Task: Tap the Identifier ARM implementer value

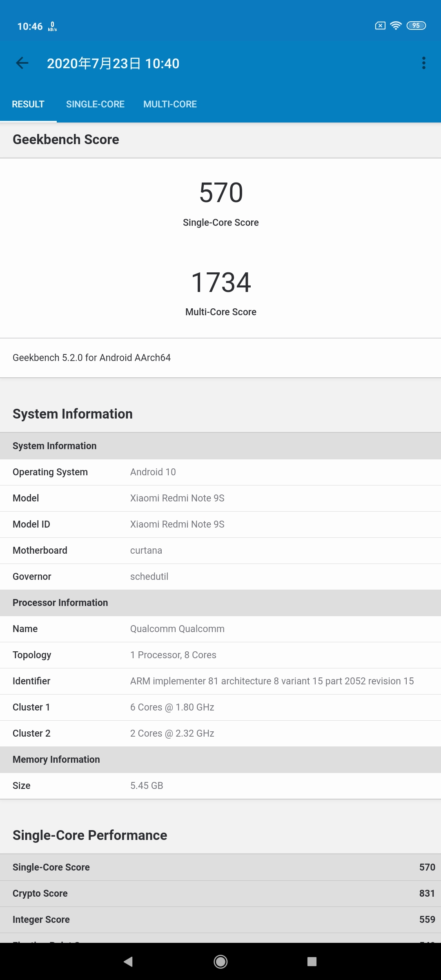Action: point(272,681)
